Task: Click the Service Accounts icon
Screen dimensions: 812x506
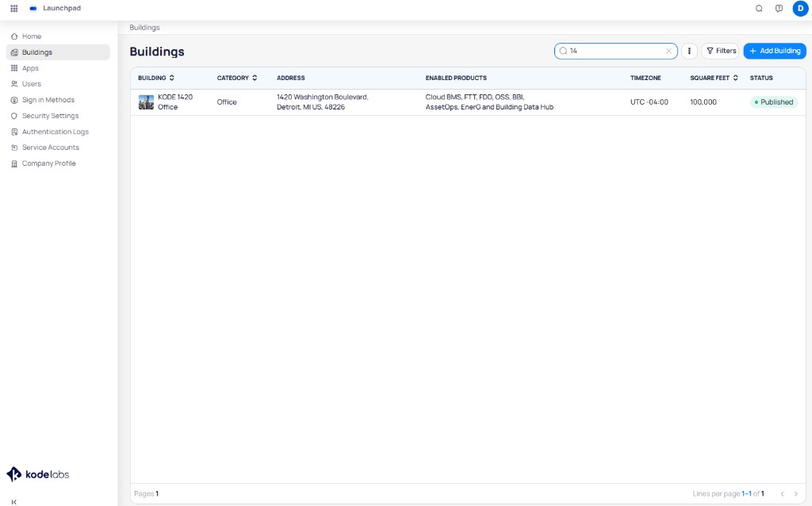Action: point(14,148)
